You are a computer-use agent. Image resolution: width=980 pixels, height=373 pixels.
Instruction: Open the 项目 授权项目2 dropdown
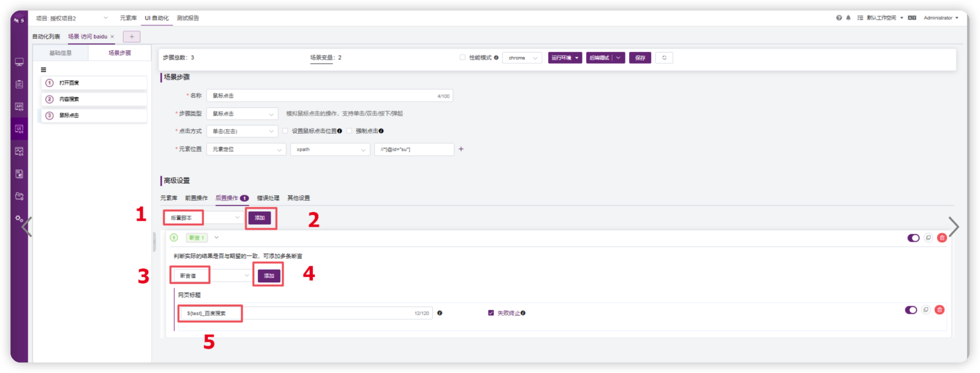(72, 18)
